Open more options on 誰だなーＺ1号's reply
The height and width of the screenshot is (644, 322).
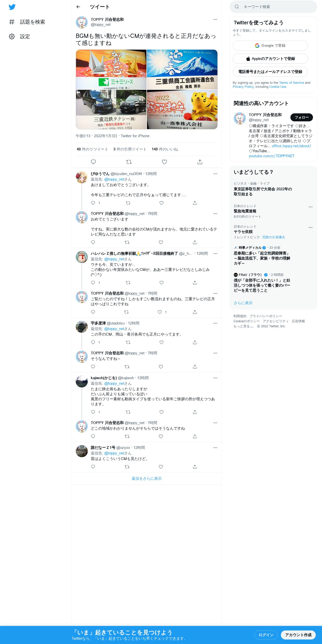pyautogui.click(x=215, y=448)
